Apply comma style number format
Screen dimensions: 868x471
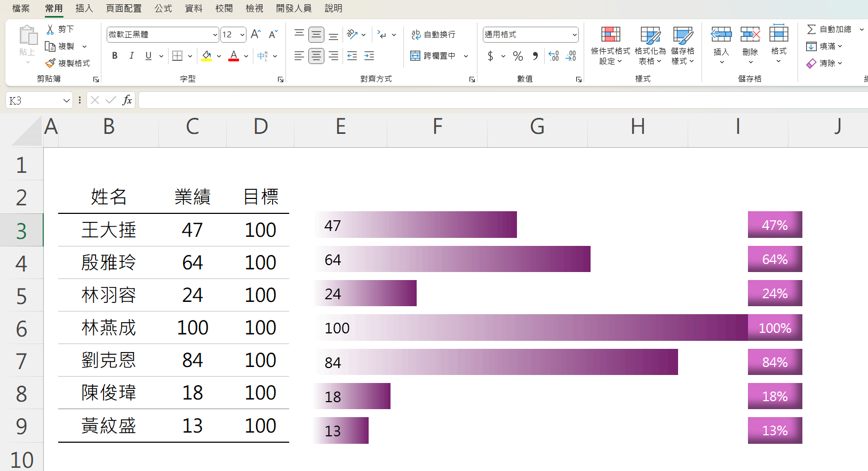pyautogui.click(x=535, y=56)
